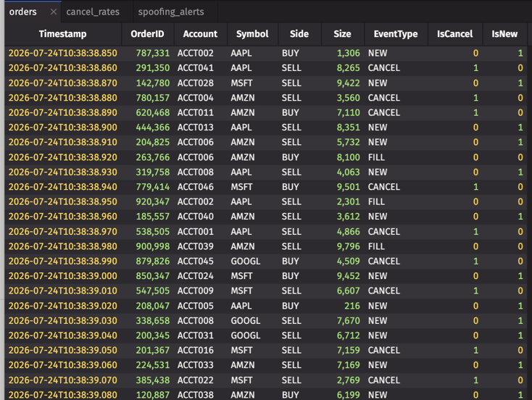The image size is (532, 400).
Task: Click size value 4,063
Action: click(x=342, y=172)
